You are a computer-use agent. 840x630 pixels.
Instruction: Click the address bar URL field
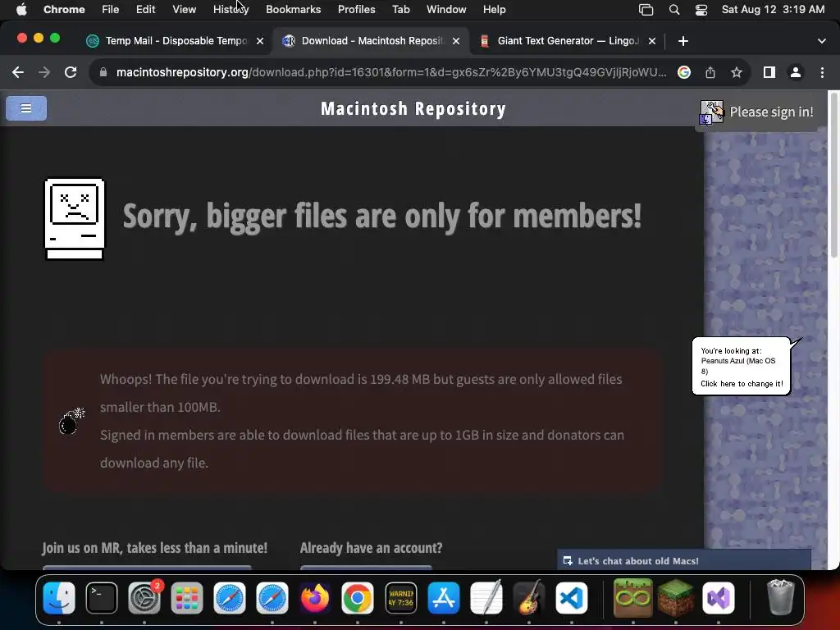point(391,72)
